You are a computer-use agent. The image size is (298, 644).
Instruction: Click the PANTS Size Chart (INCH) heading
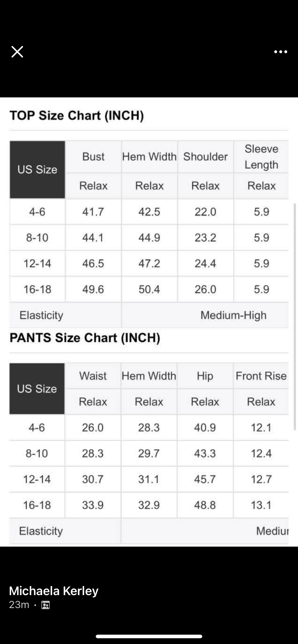click(85, 338)
